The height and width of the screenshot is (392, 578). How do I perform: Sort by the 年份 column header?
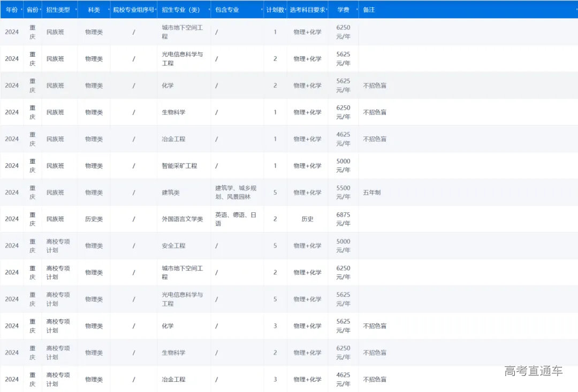pyautogui.click(x=11, y=10)
